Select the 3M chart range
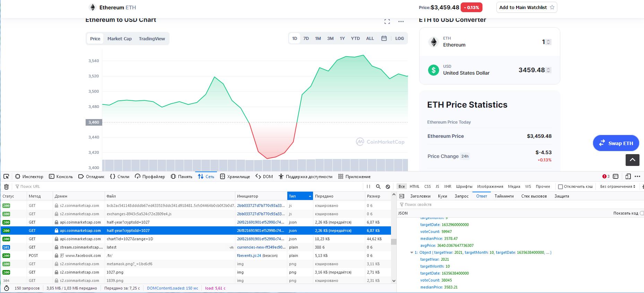The width and height of the screenshot is (644, 293). tap(330, 39)
